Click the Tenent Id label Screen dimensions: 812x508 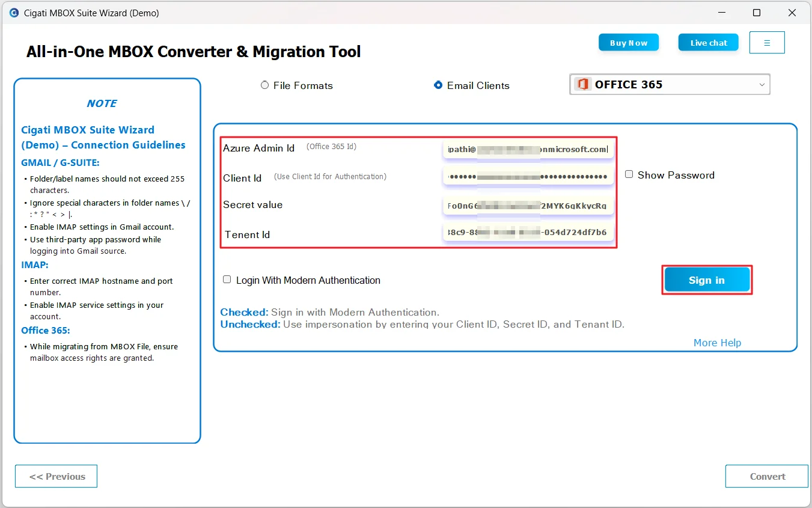tap(247, 234)
